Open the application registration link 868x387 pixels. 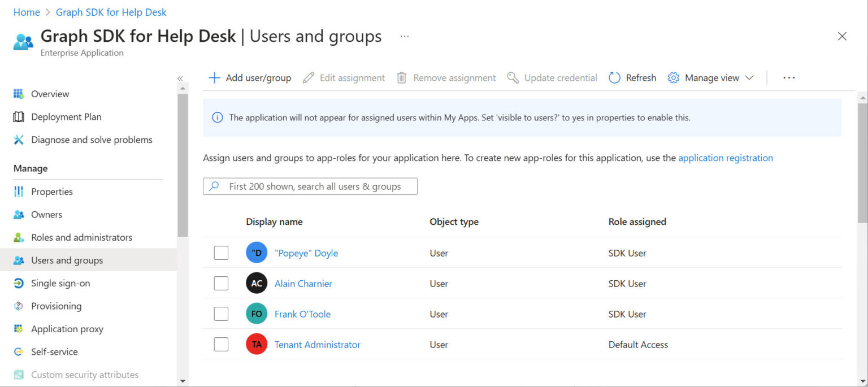click(726, 158)
